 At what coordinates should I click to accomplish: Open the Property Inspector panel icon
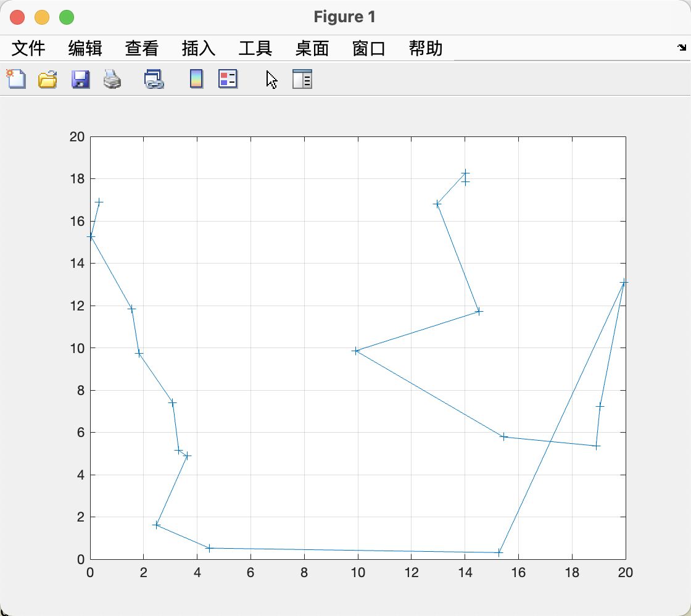point(302,79)
